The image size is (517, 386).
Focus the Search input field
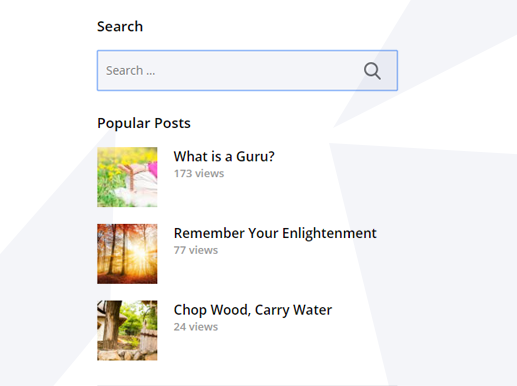[247, 70]
